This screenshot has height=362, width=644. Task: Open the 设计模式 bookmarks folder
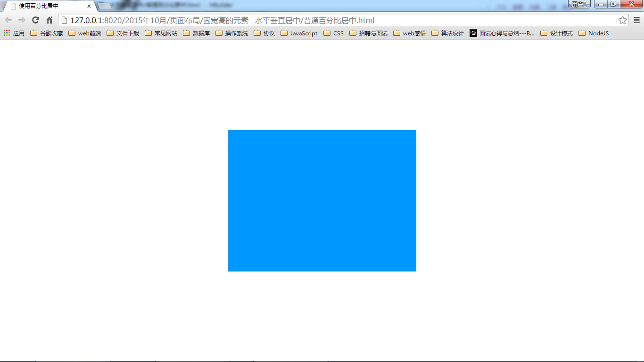click(x=556, y=33)
